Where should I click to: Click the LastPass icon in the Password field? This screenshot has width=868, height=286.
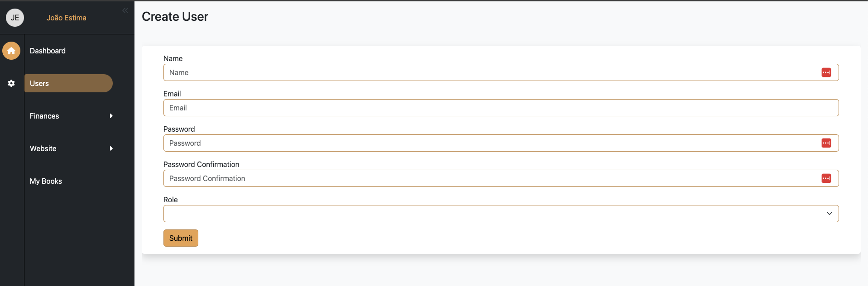pos(826,143)
